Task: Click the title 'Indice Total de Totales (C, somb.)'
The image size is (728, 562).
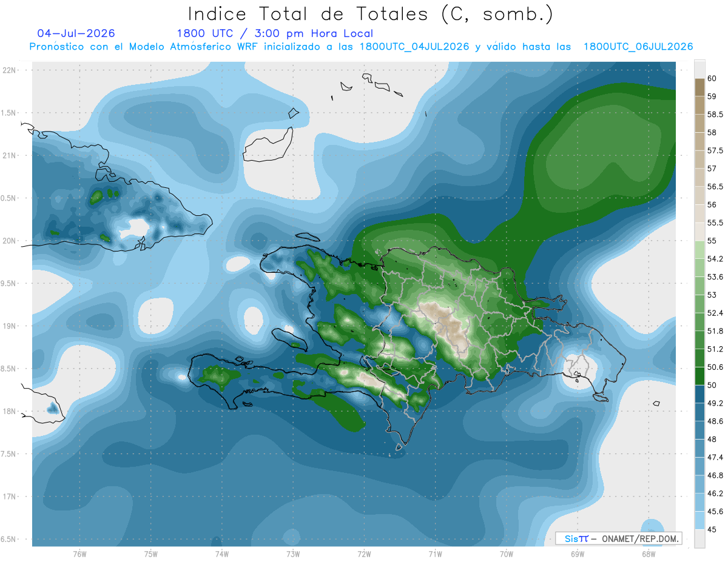Action: pos(371,14)
